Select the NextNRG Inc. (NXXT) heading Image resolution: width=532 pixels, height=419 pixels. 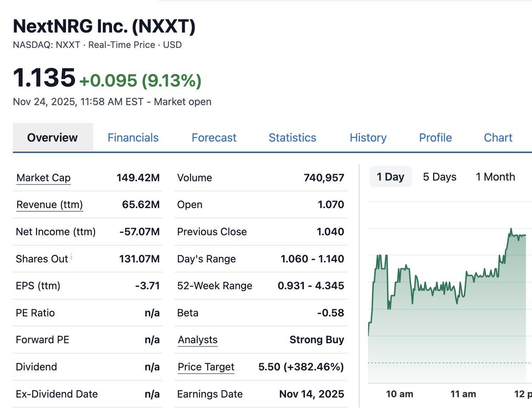tap(104, 27)
